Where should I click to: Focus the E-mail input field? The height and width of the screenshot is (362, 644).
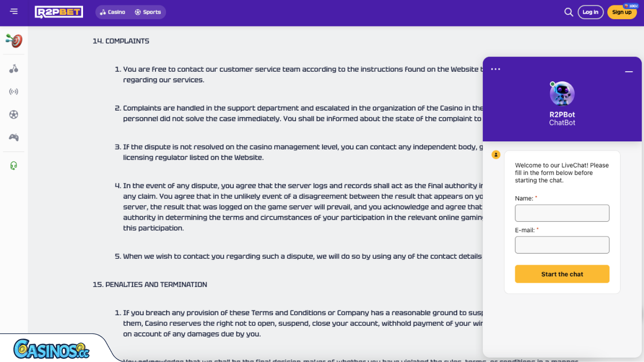[562, 245]
